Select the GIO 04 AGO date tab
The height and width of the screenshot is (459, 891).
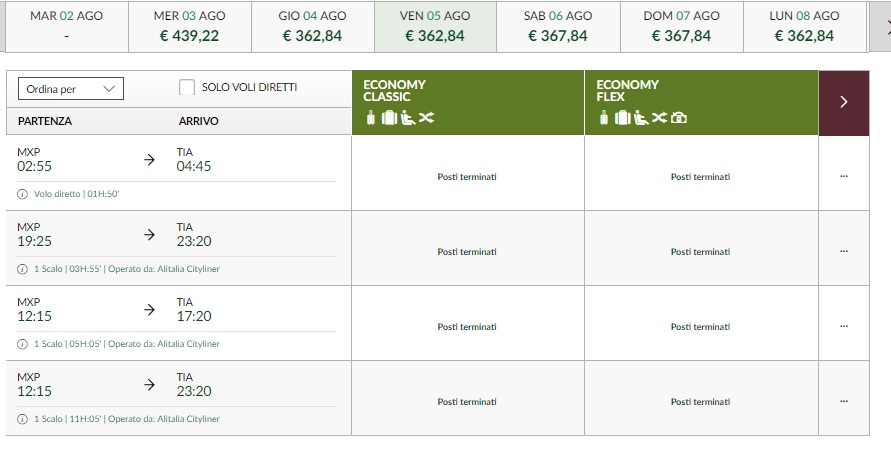(x=312, y=27)
